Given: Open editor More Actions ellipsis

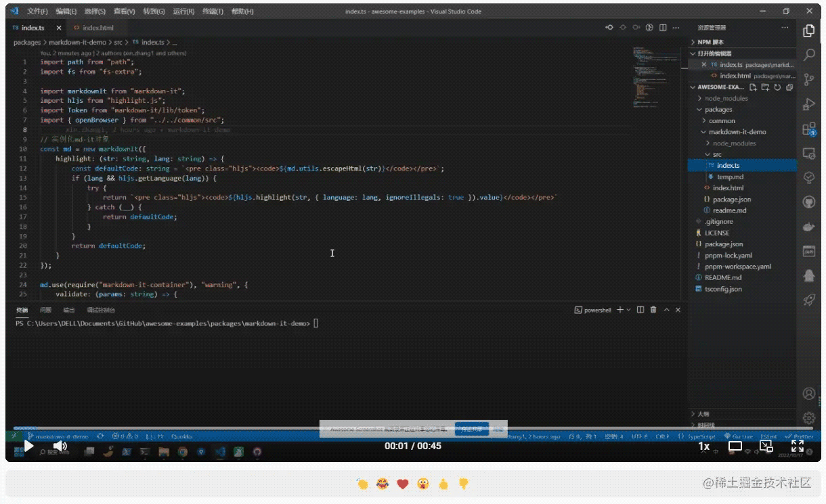Looking at the screenshot, I should 676,28.
